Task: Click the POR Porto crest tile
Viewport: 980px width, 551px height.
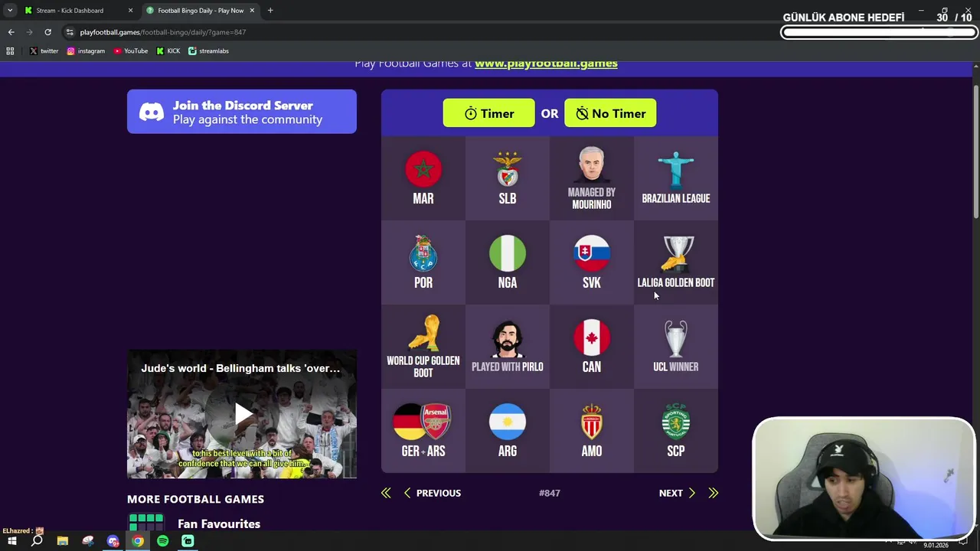Action: click(x=423, y=262)
